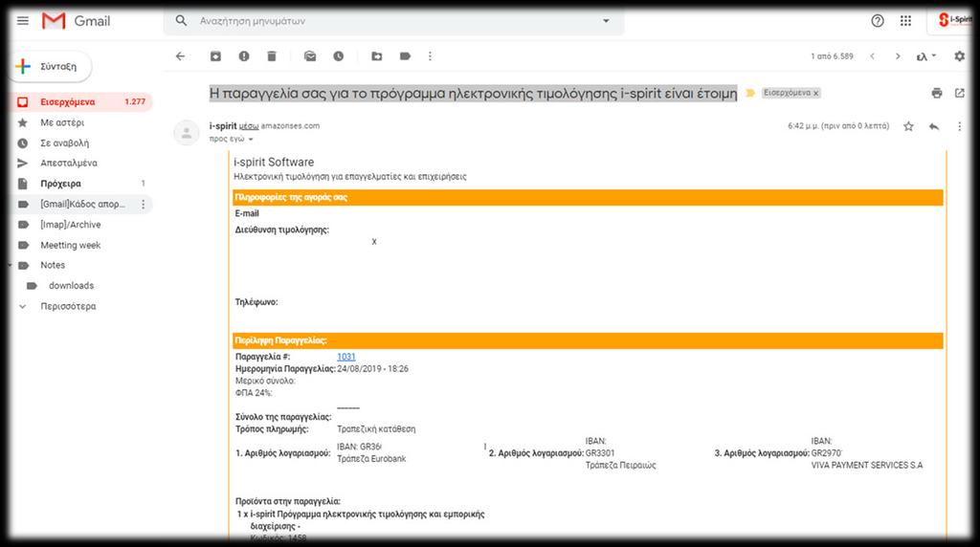Click the i-spirit Software heading

point(274,163)
